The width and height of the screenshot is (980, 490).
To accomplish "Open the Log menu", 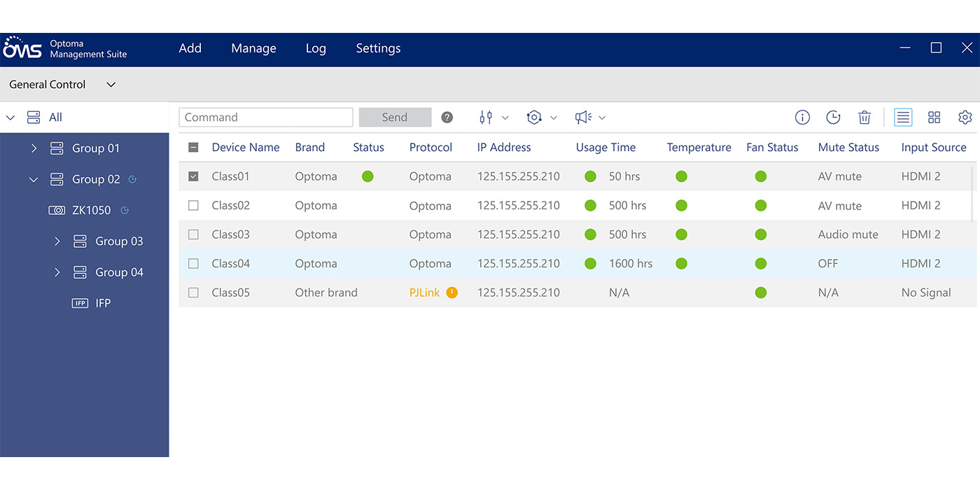I will pos(316,48).
